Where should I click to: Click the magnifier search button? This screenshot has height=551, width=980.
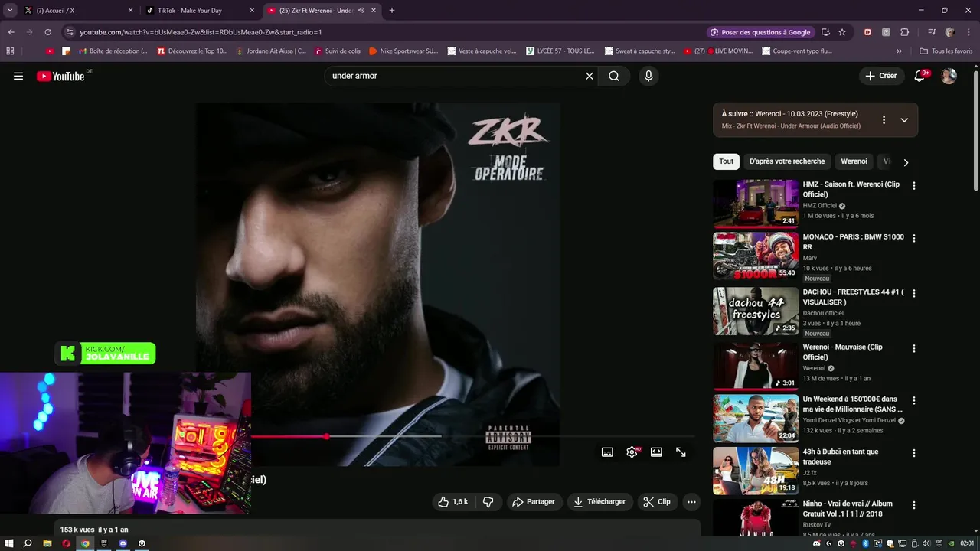pos(614,76)
